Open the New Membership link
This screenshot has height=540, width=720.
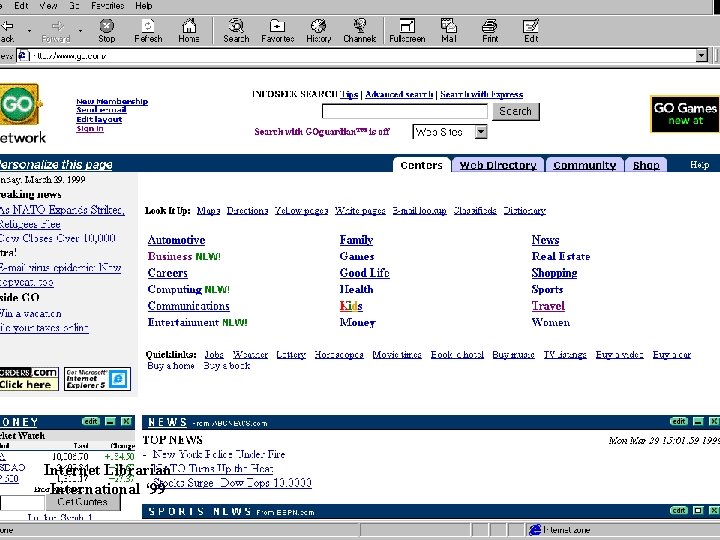coord(112,101)
